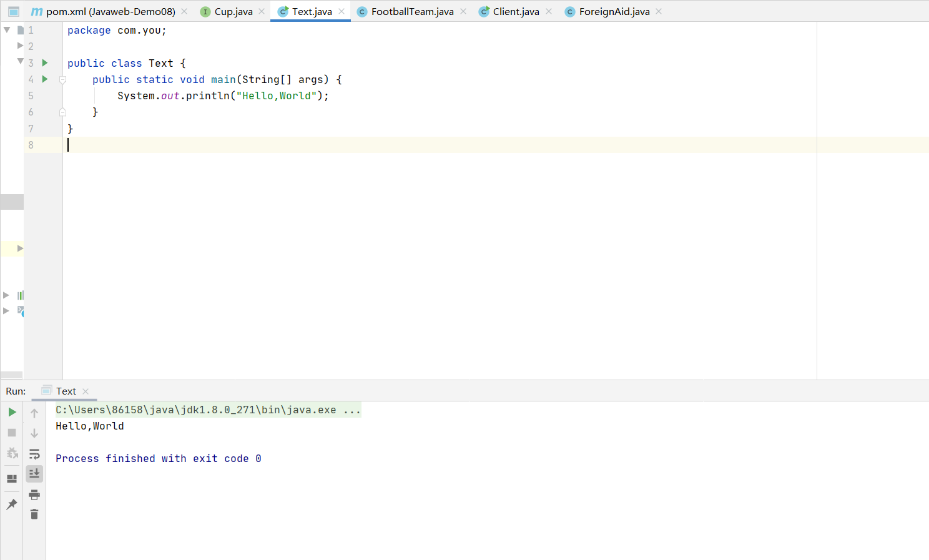Click the Restore Layout icon in Run toolbar
The image size is (929, 560).
[12, 479]
